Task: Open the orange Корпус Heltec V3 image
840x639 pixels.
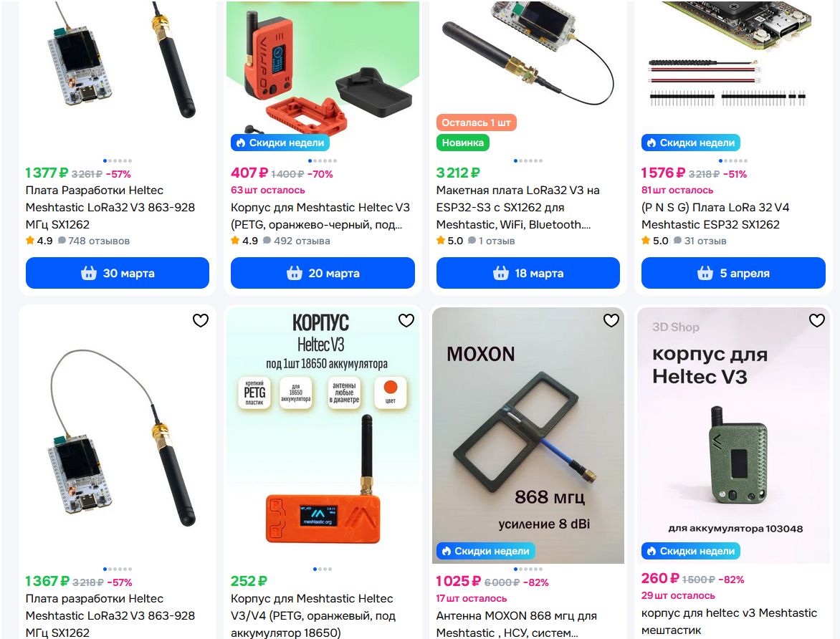Action: (323, 435)
